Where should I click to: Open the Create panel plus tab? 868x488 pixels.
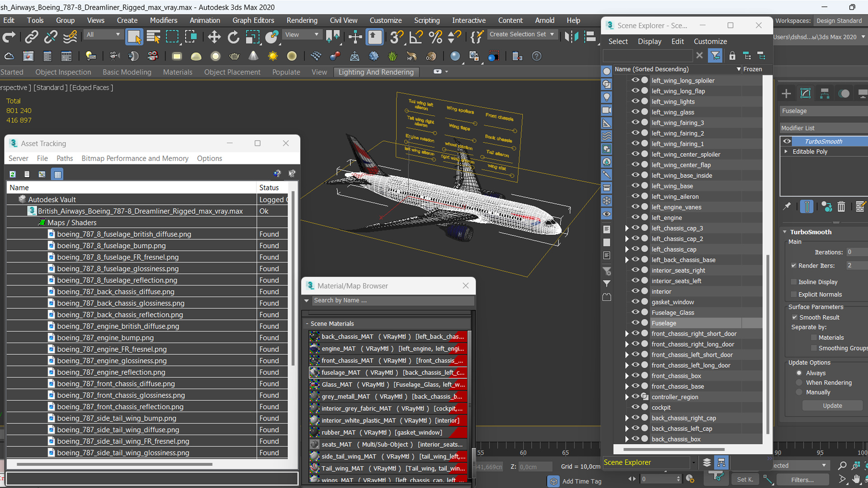(x=786, y=94)
